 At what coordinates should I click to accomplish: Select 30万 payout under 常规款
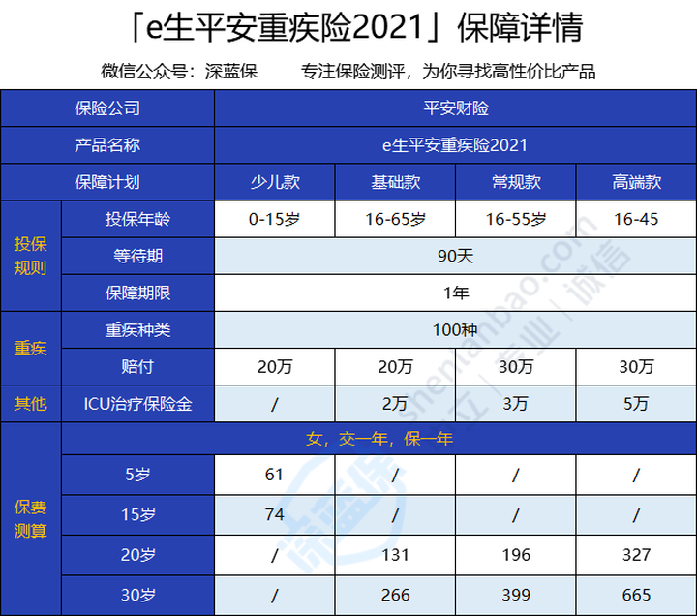pyautogui.click(x=516, y=366)
